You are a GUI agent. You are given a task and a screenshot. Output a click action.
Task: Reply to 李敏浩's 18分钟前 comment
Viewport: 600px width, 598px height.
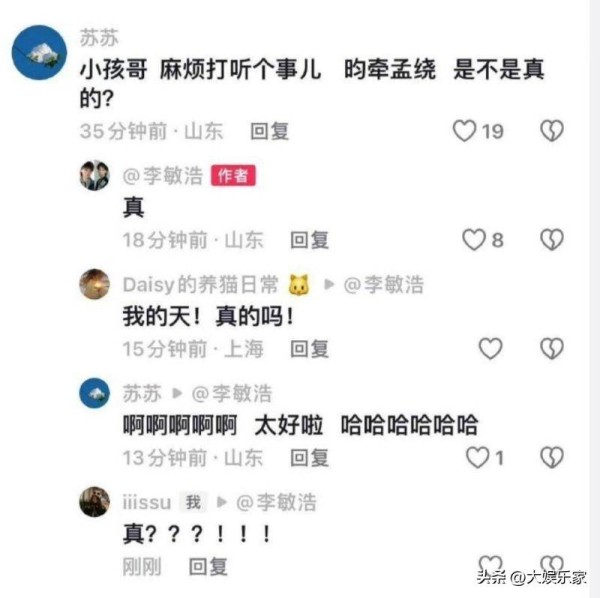[x=309, y=240]
